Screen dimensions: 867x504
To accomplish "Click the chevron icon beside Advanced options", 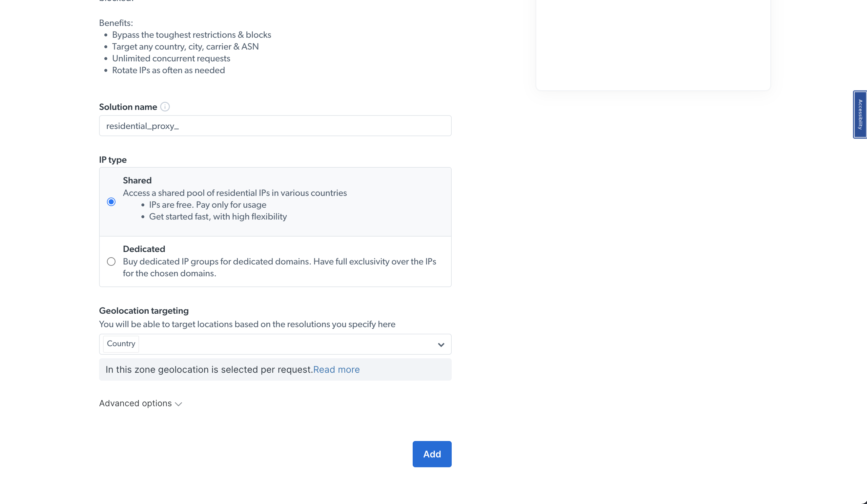I will tap(178, 404).
